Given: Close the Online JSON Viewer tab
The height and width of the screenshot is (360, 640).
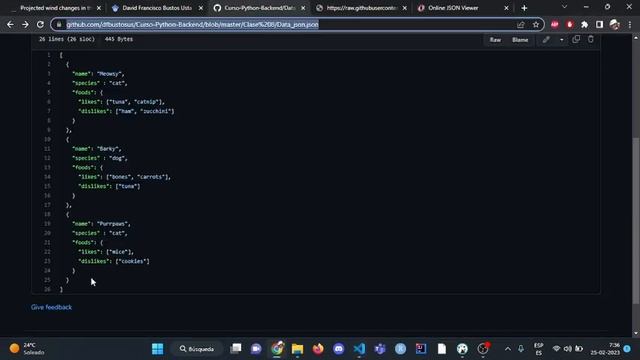Looking at the screenshot, I should click(506, 8).
